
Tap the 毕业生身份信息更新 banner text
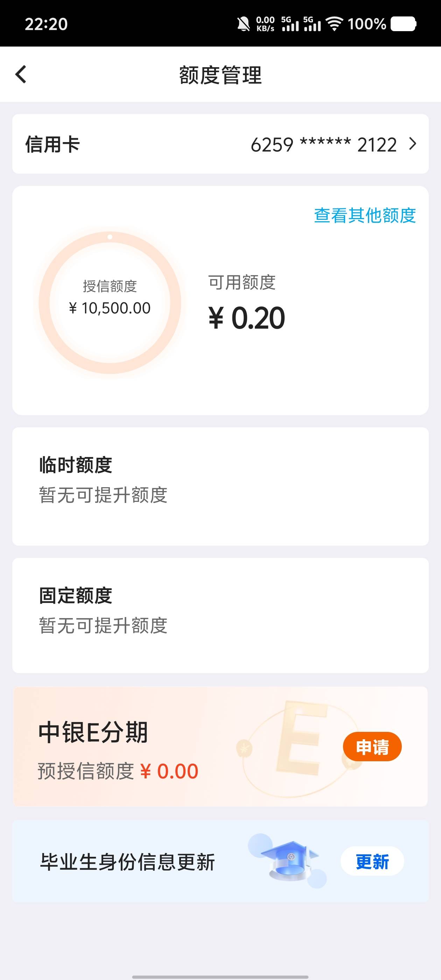point(127,862)
